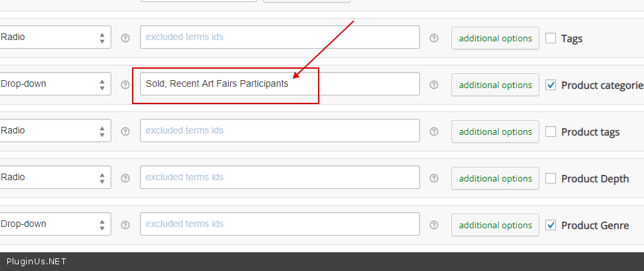The height and width of the screenshot is (271, 644).
Task: Open the Radio type dropdown for Tags
Action: click(x=53, y=37)
